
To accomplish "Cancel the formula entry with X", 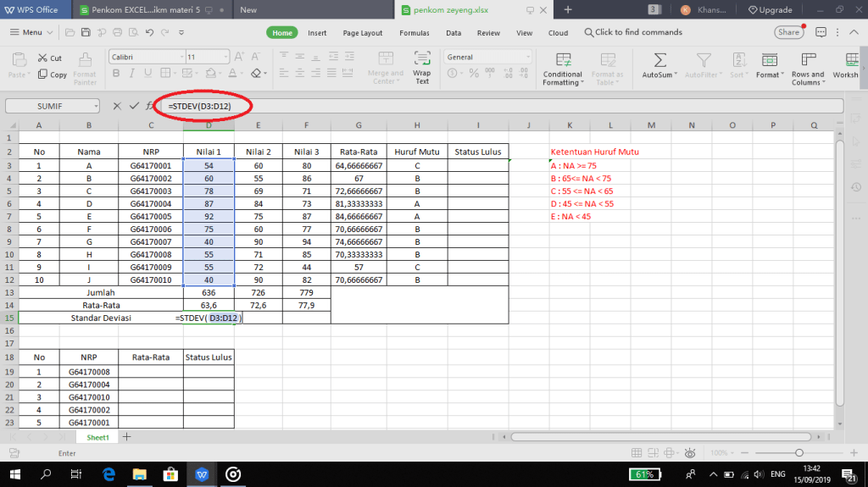I will [117, 107].
